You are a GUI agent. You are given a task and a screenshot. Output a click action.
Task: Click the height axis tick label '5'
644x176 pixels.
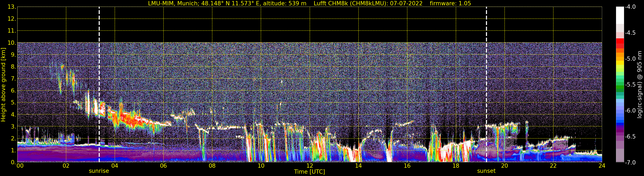point(13,103)
